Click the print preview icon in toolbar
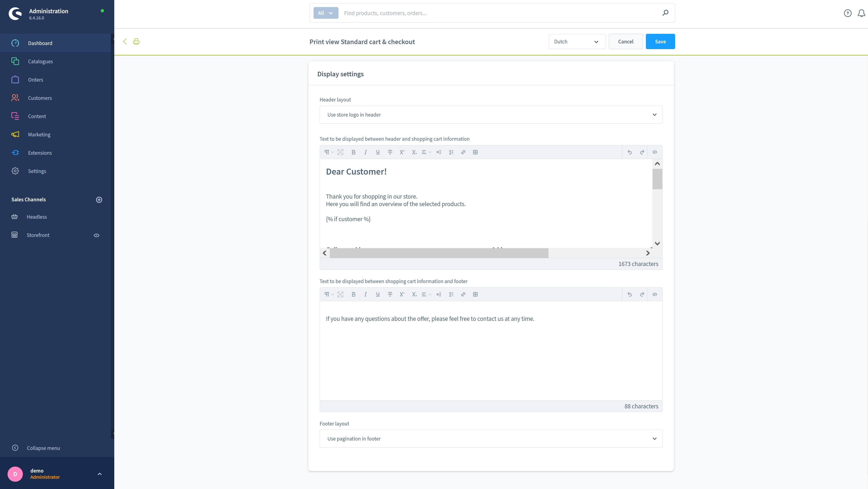Screen dimensions: 868x489 point(136,41)
